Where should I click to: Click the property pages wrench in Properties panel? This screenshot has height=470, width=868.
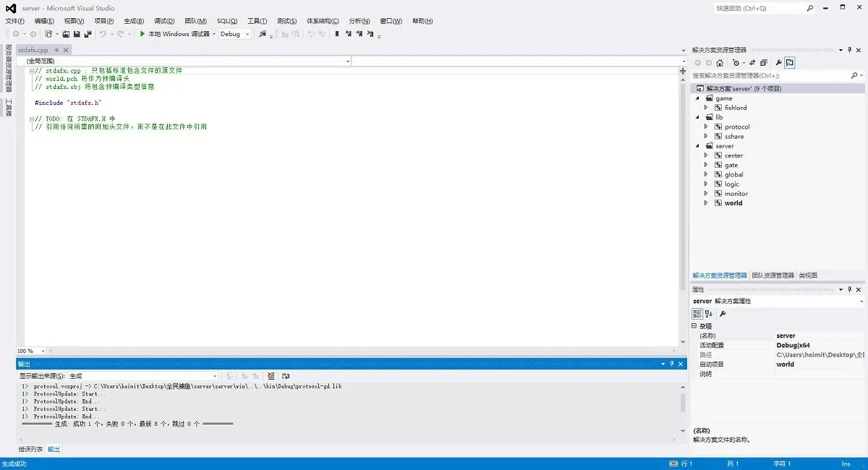(x=723, y=314)
